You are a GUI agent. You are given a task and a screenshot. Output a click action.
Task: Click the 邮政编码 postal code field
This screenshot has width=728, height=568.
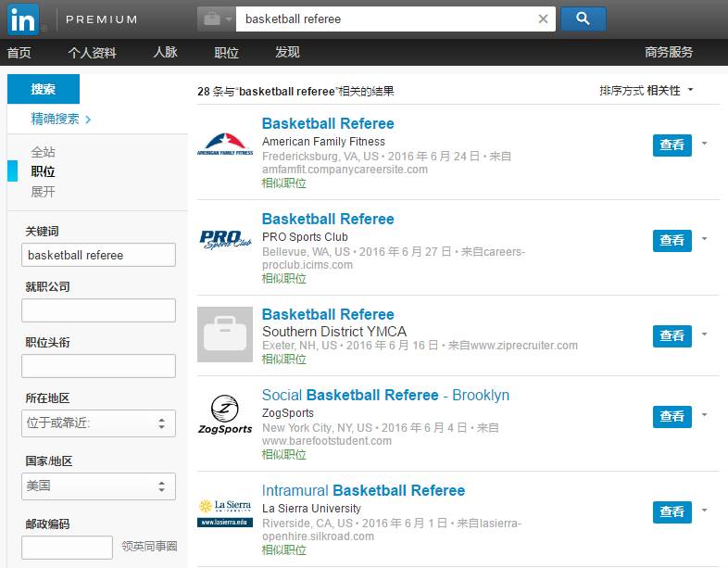67,548
